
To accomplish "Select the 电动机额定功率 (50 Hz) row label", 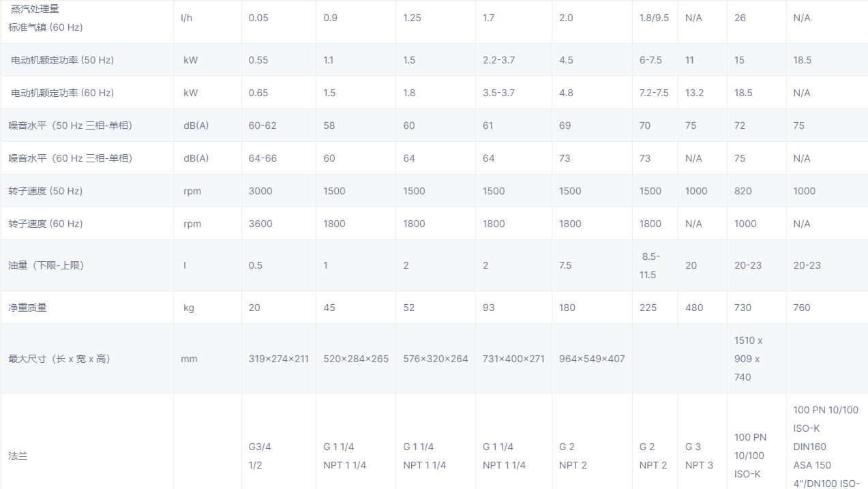I will [x=62, y=60].
